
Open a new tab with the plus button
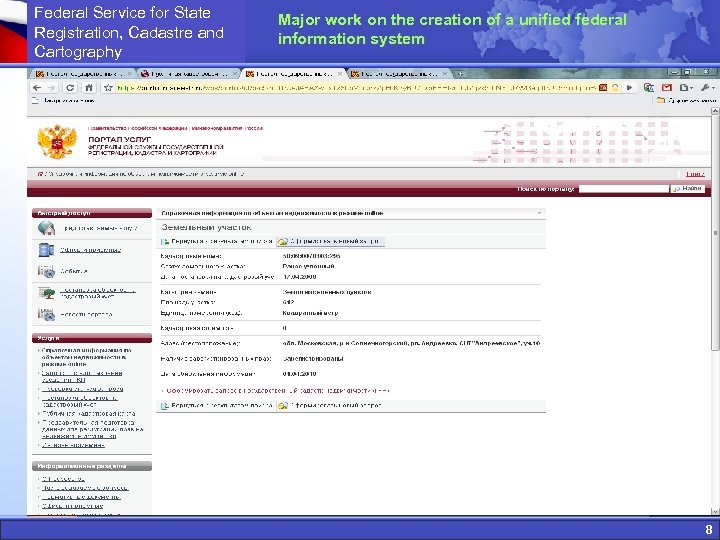tap(460, 73)
